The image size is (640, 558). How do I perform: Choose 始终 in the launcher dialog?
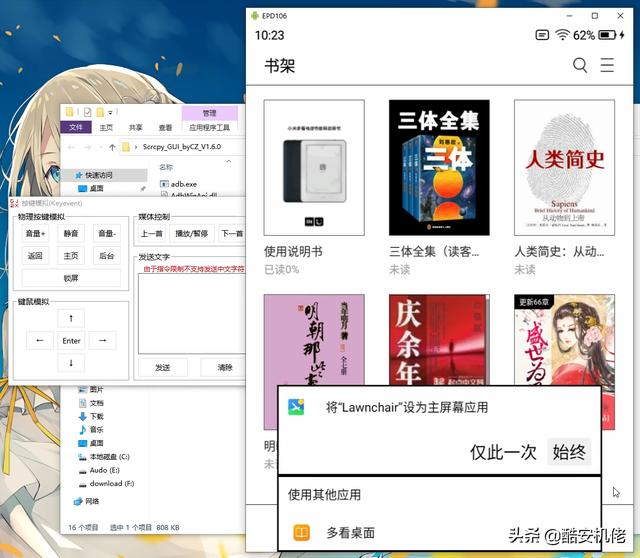click(x=569, y=452)
